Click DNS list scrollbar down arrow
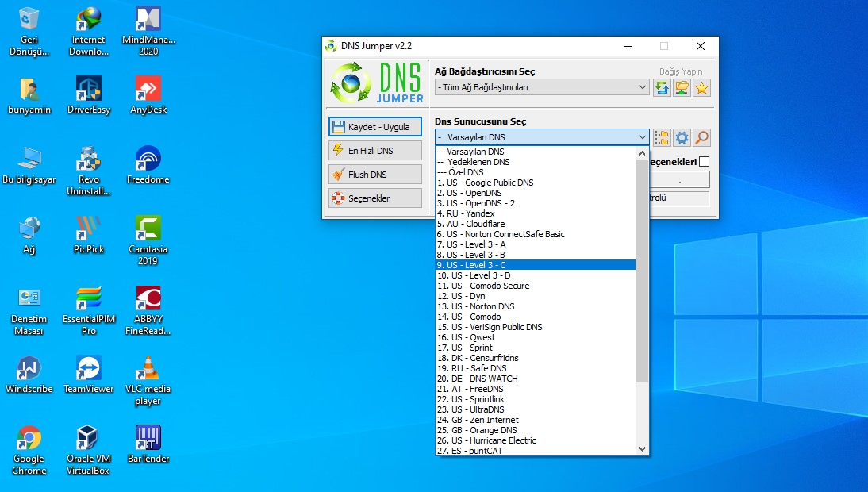The image size is (868, 492). point(642,449)
